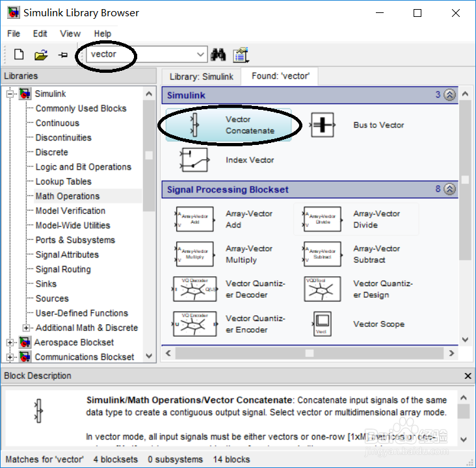Select the Sinks library

coord(46,284)
